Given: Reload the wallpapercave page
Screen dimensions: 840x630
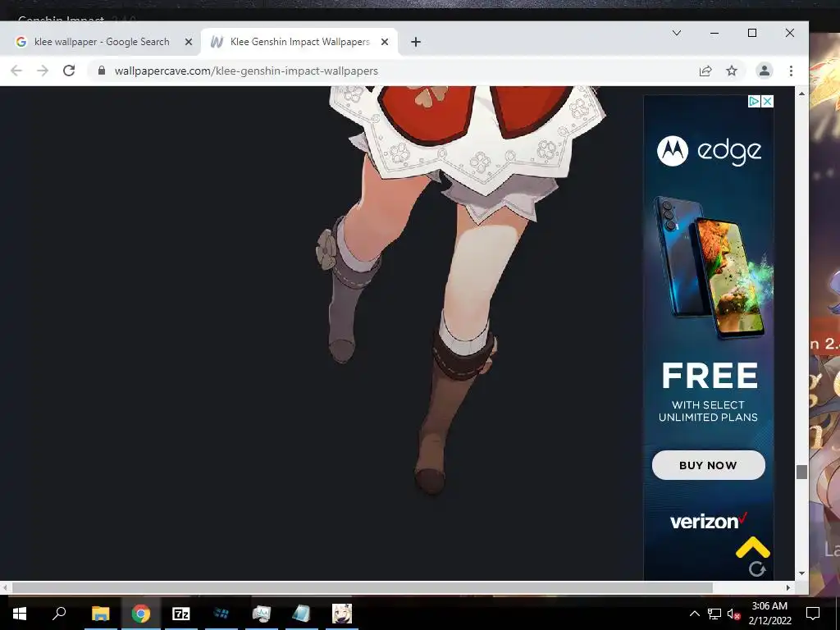Looking at the screenshot, I should pyautogui.click(x=69, y=71).
